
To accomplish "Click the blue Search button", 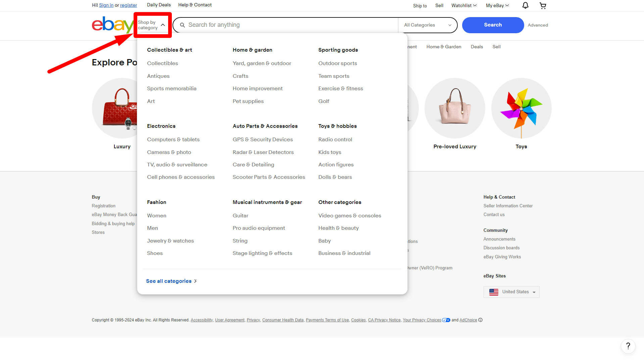I will [x=493, y=25].
